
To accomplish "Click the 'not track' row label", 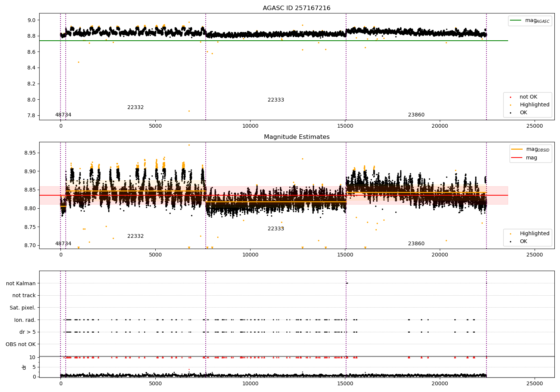I will [24, 296].
